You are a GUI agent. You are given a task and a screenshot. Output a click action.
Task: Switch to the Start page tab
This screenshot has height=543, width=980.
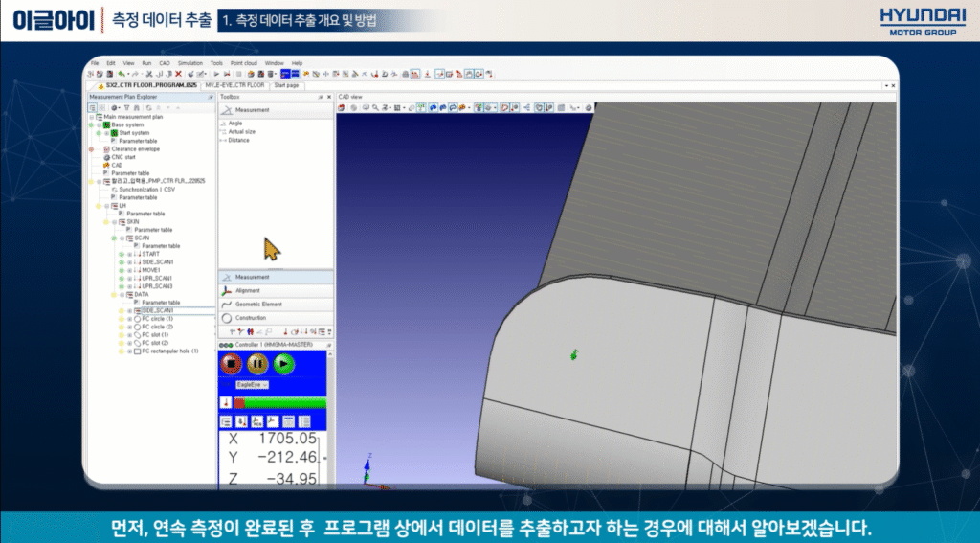[x=286, y=85]
